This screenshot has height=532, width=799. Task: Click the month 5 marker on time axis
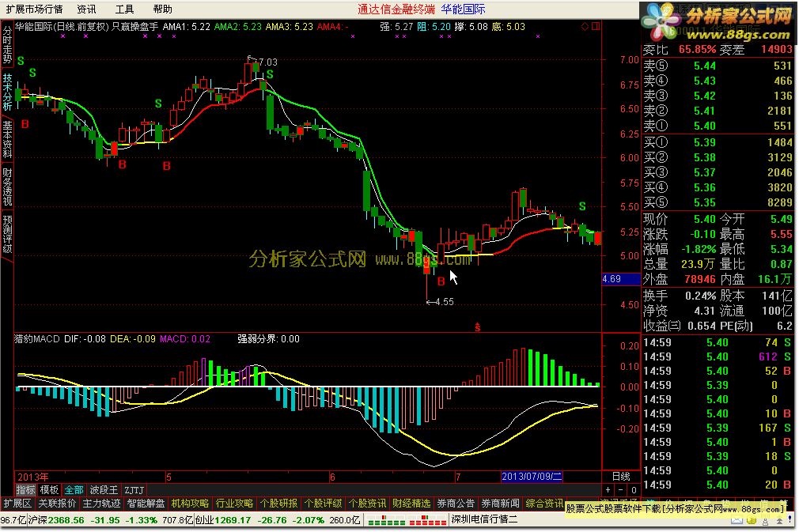[169, 477]
